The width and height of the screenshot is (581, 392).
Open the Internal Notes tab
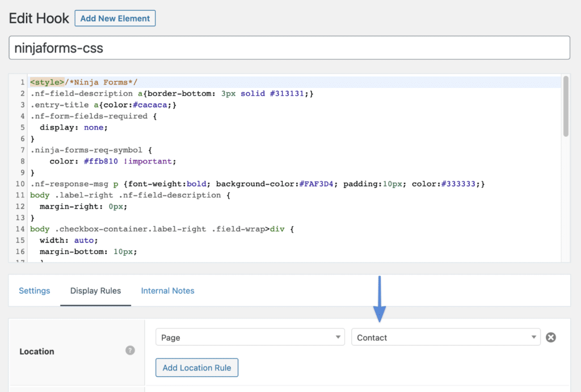point(167,290)
